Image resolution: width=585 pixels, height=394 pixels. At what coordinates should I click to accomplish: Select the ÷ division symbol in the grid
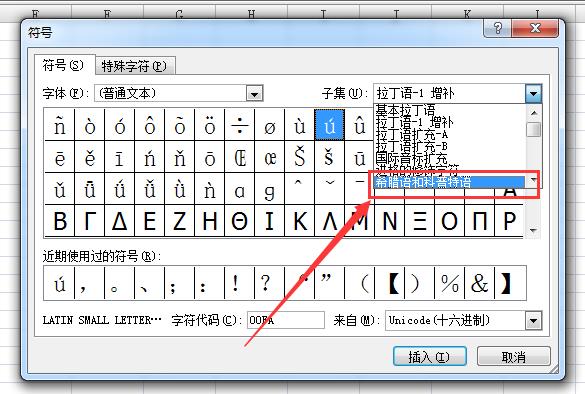tap(240, 125)
